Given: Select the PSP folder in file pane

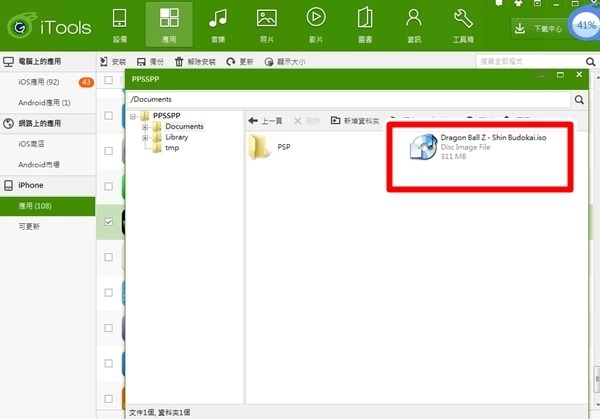Looking at the screenshot, I should pyautogui.click(x=270, y=147).
